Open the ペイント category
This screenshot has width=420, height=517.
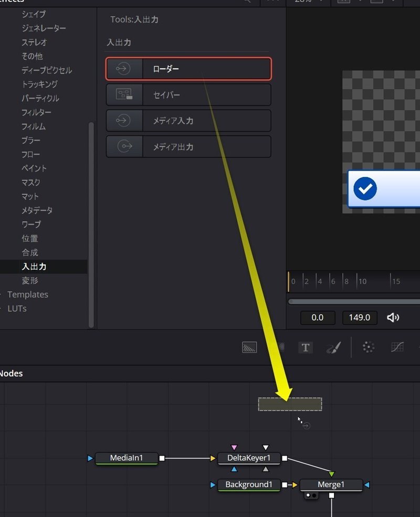click(x=34, y=168)
